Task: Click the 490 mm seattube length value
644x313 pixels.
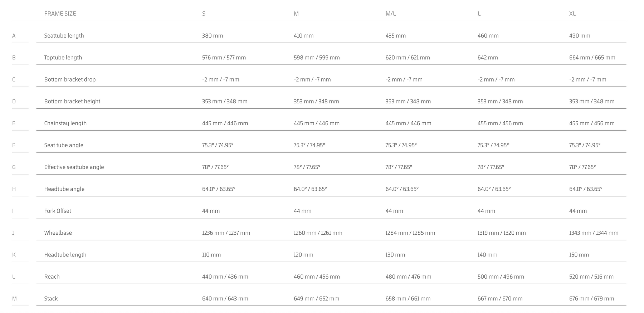Action: click(x=580, y=36)
